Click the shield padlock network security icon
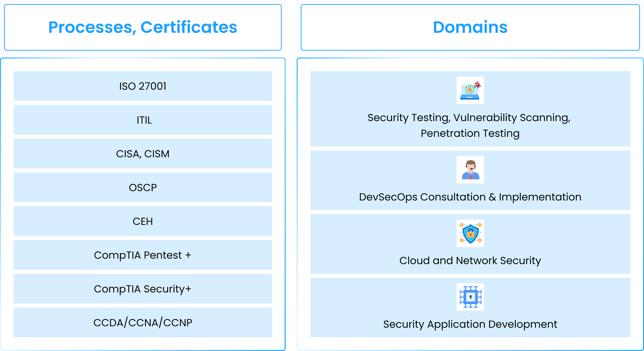 tap(470, 233)
